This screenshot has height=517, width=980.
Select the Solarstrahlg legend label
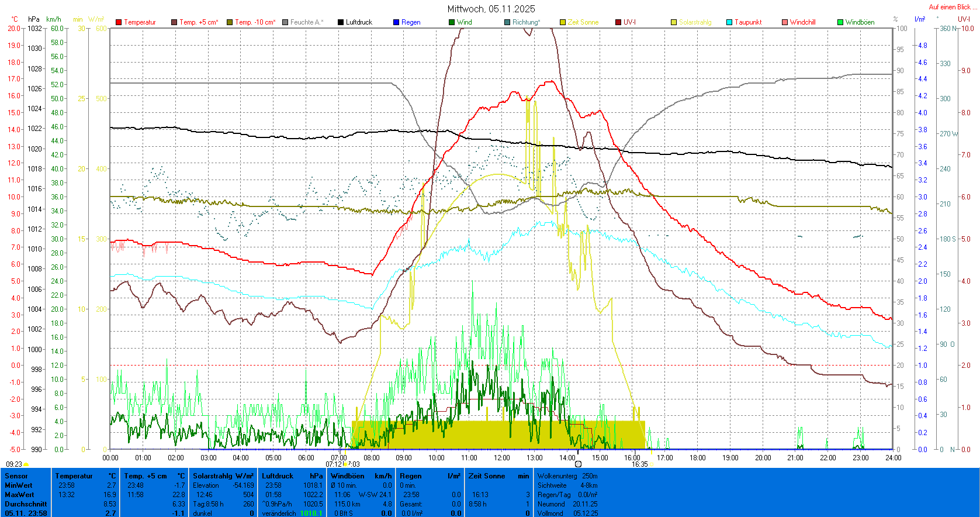[695, 22]
